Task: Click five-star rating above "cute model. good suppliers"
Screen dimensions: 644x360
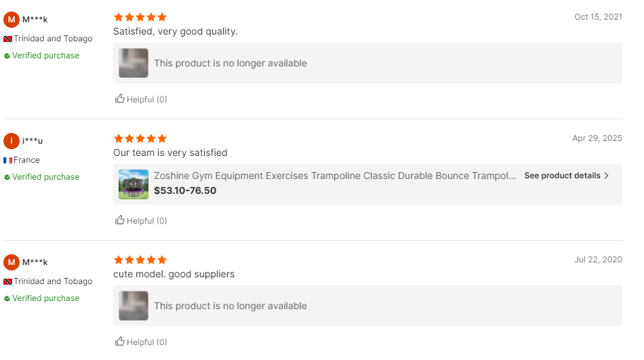Action: 140,260
